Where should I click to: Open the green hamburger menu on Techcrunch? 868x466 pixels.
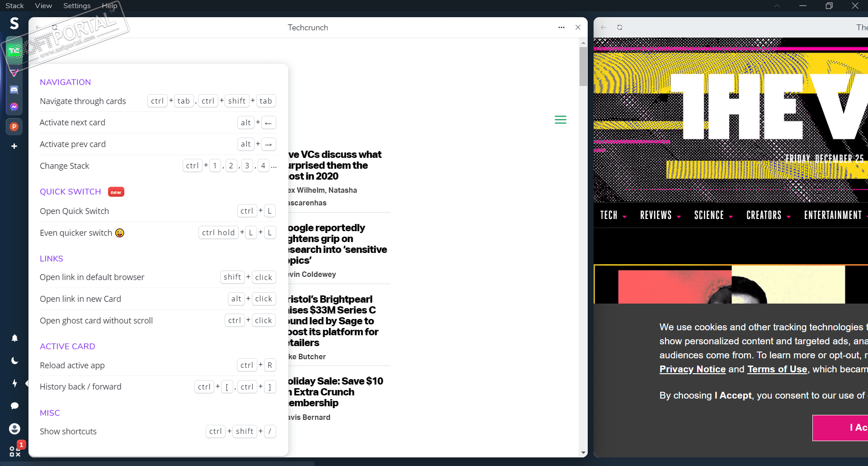pyautogui.click(x=561, y=120)
